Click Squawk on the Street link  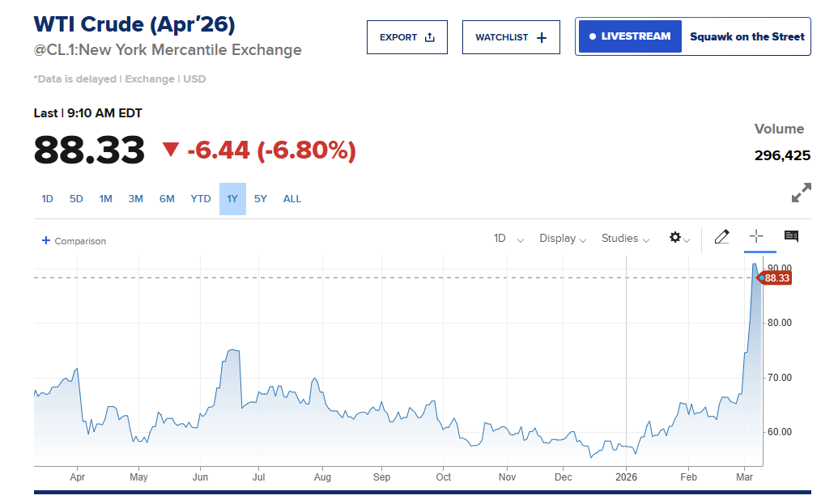747,36
